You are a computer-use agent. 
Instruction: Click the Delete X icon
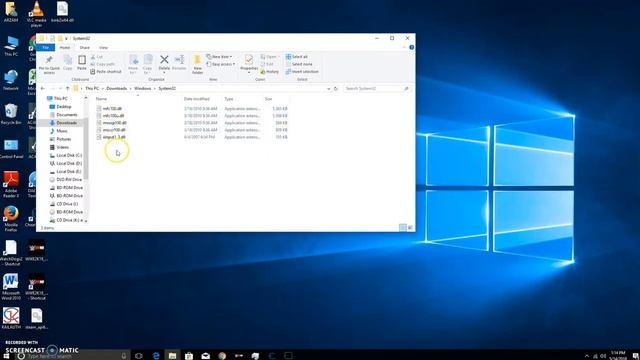164,60
